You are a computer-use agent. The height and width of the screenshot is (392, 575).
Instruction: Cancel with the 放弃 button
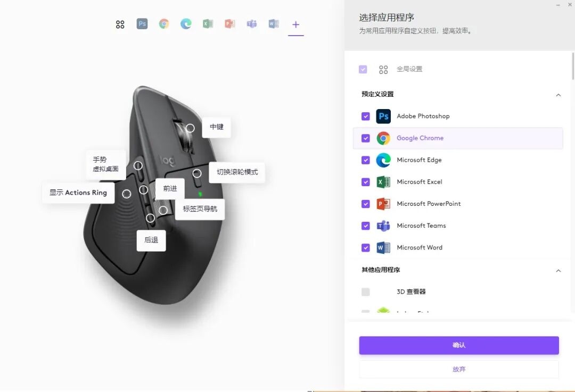point(459,369)
